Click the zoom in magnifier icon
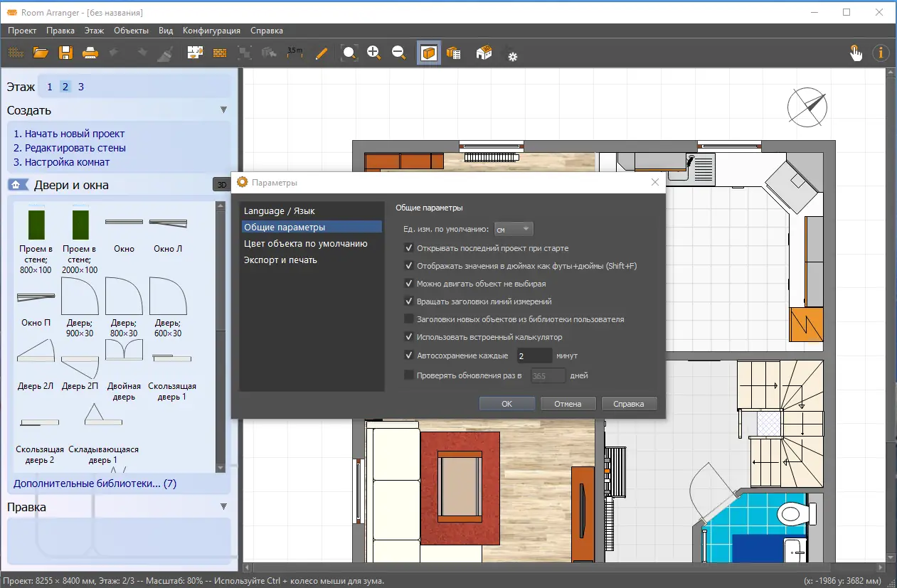This screenshot has width=897, height=588. tap(374, 53)
